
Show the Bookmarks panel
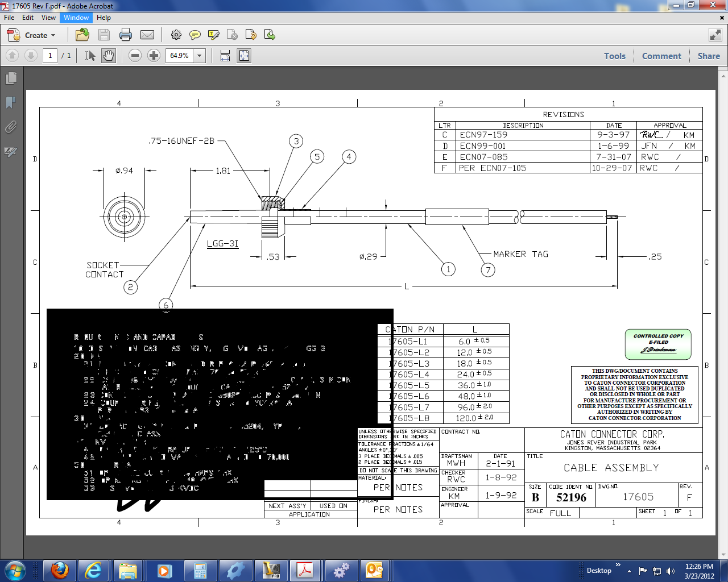pyautogui.click(x=11, y=102)
